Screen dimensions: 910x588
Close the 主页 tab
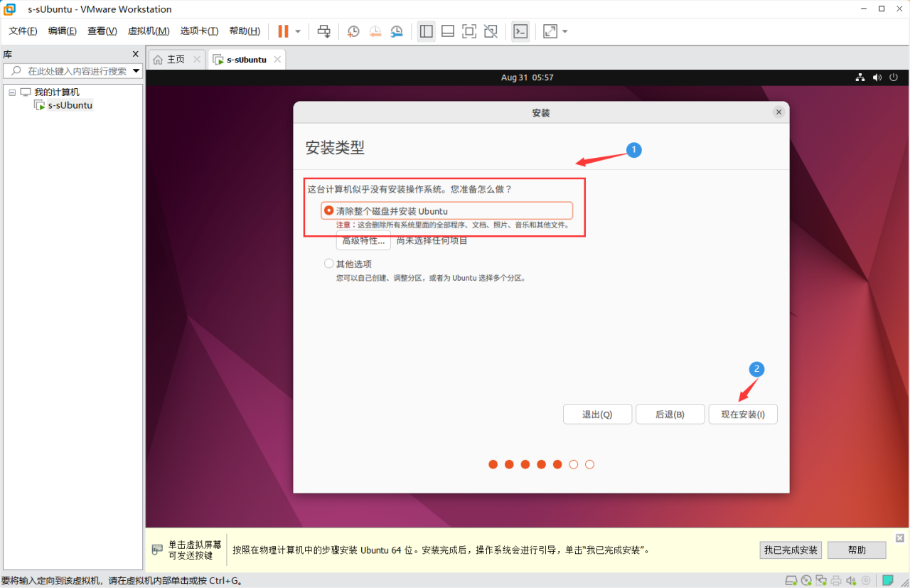(197, 60)
